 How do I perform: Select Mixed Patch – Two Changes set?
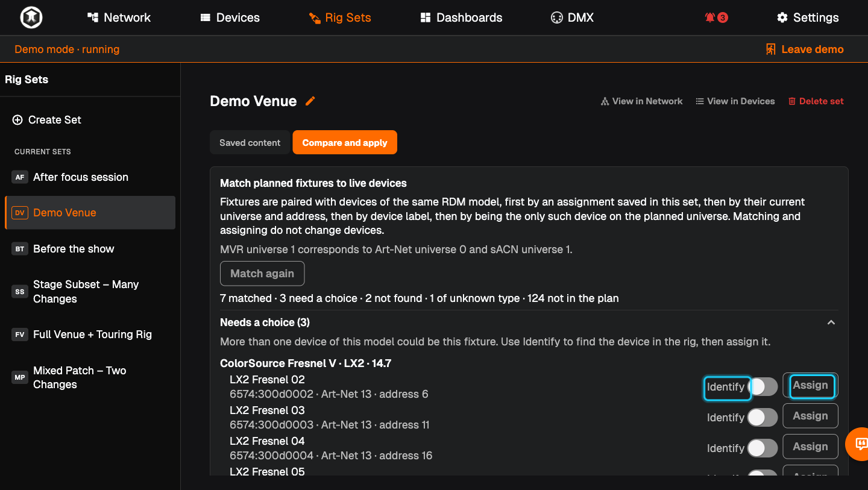tap(90, 377)
